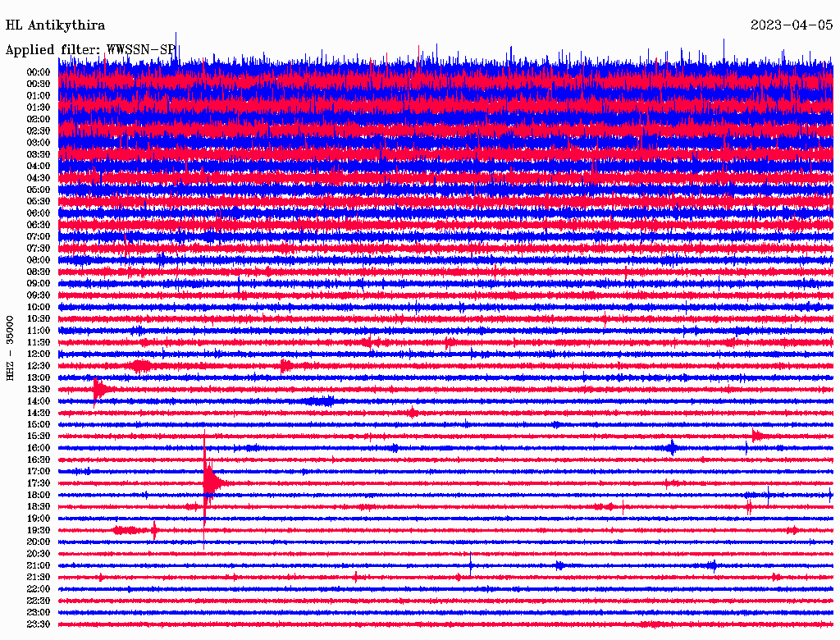Select the 22:30 time label
The image size is (840, 640).
point(39,601)
